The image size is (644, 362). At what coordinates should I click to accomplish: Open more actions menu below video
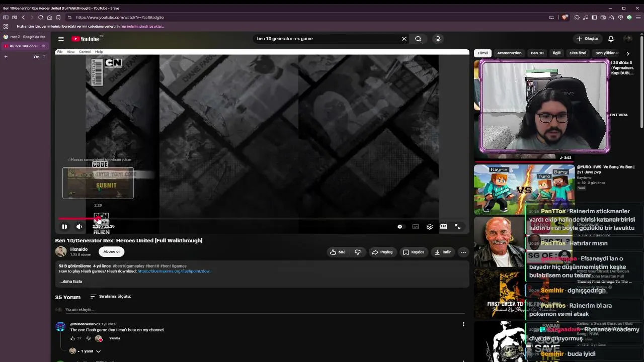click(x=463, y=252)
